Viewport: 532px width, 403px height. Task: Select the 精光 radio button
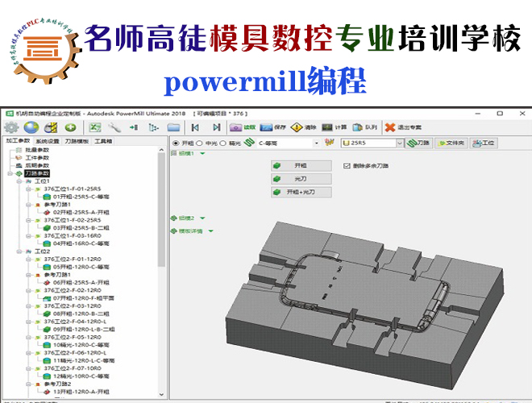coord(222,143)
